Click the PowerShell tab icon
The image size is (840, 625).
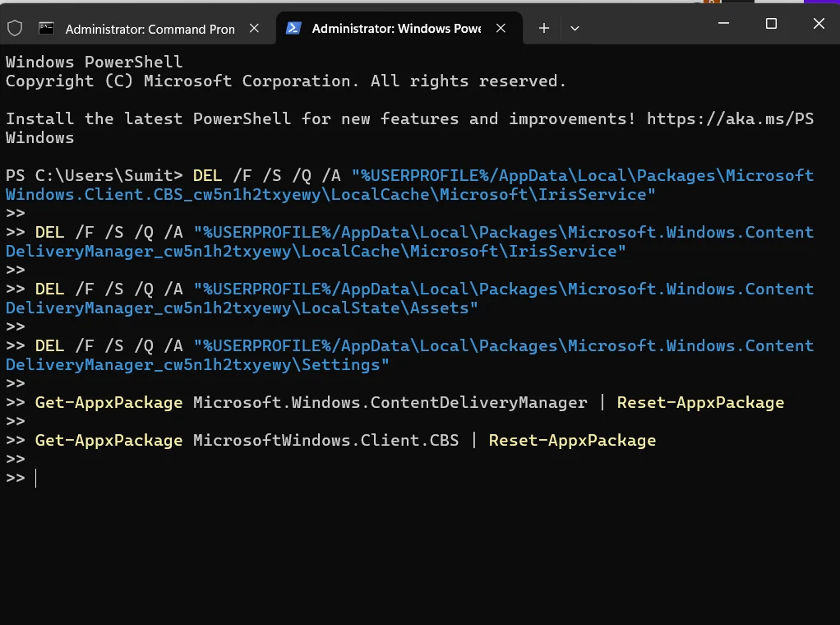[x=293, y=29]
